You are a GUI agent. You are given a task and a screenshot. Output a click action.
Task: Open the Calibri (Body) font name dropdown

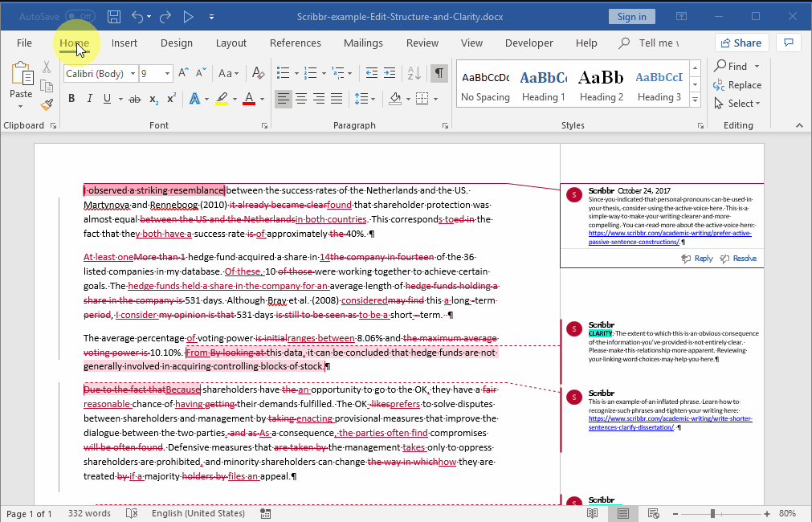point(132,74)
